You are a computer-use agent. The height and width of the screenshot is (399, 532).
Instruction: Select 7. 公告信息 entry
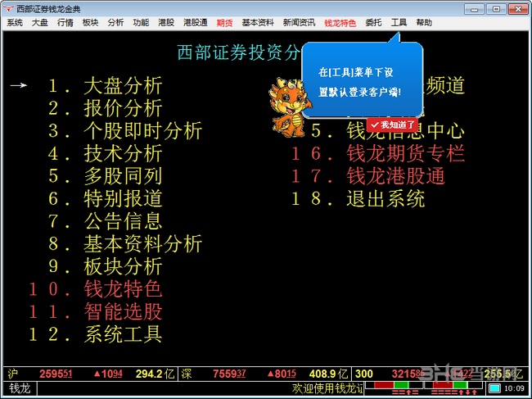(x=106, y=221)
